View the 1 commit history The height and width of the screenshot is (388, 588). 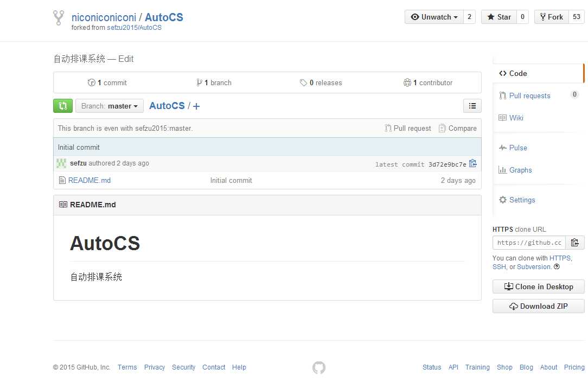107,83
